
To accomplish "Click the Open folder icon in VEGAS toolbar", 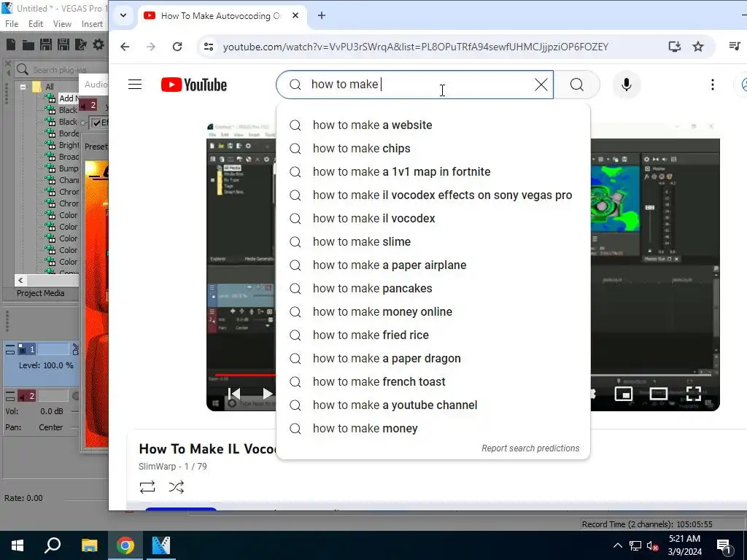I will tap(28, 45).
